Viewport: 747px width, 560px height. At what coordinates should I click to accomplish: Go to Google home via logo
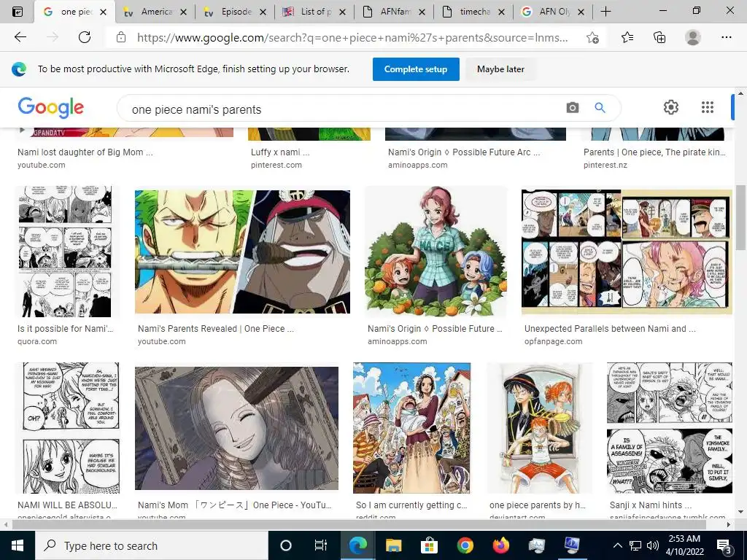51,108
